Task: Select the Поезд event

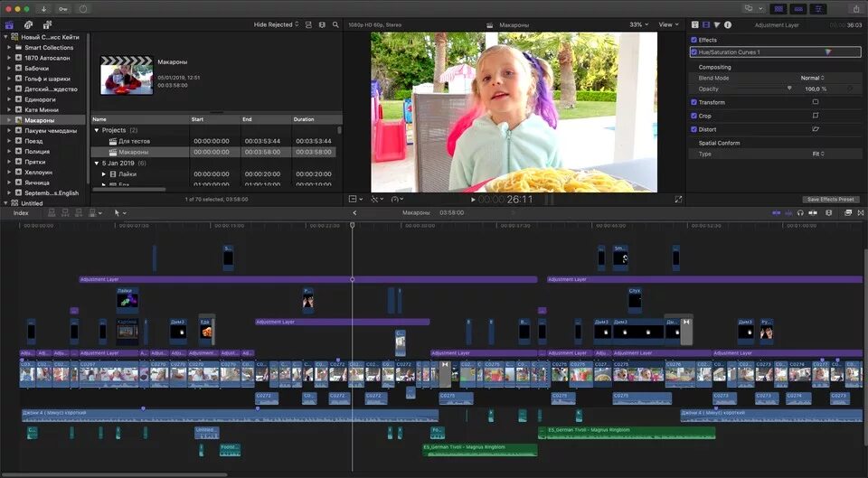Action: pos(33,141)
